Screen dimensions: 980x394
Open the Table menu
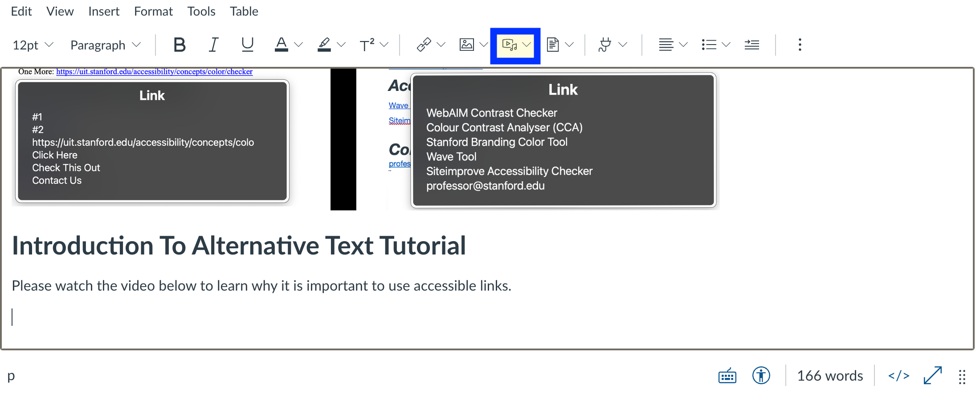(x=244, y=11)
